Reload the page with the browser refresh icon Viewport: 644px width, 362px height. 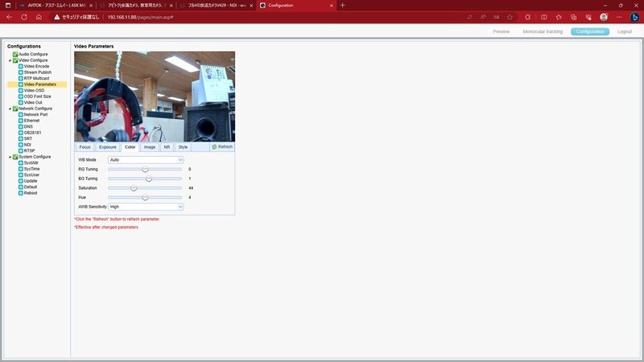point(24,17)
